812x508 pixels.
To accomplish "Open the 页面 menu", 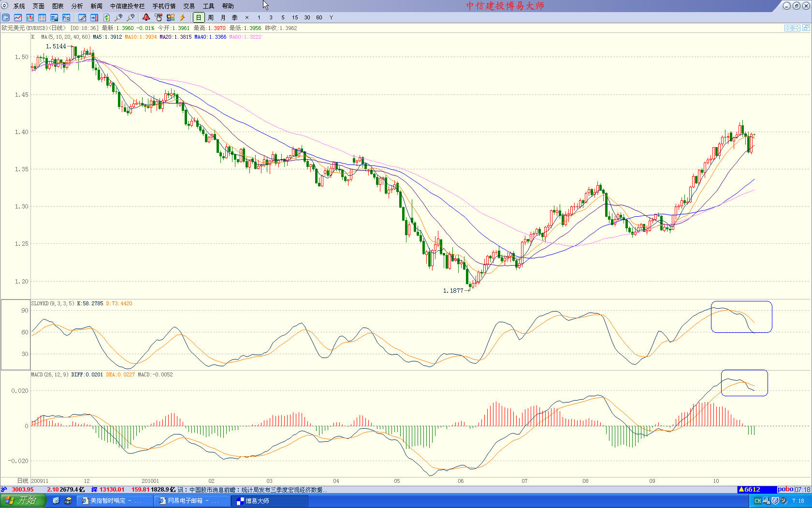I will (39, 6).
